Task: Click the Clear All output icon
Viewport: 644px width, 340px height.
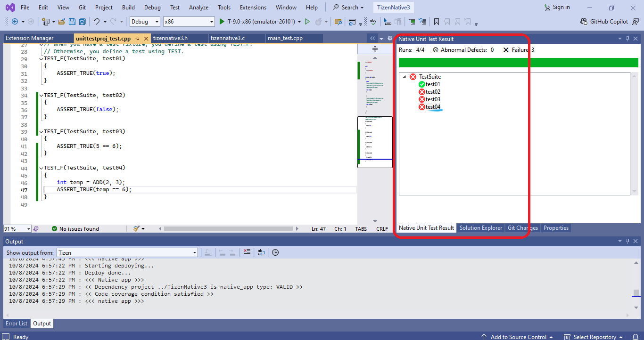Action: coord(247,252)
